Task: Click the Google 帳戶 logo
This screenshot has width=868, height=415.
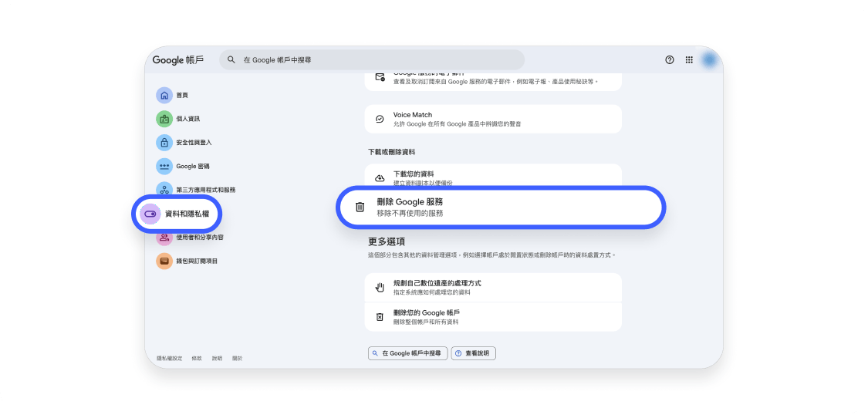Action: pos(178,59)
